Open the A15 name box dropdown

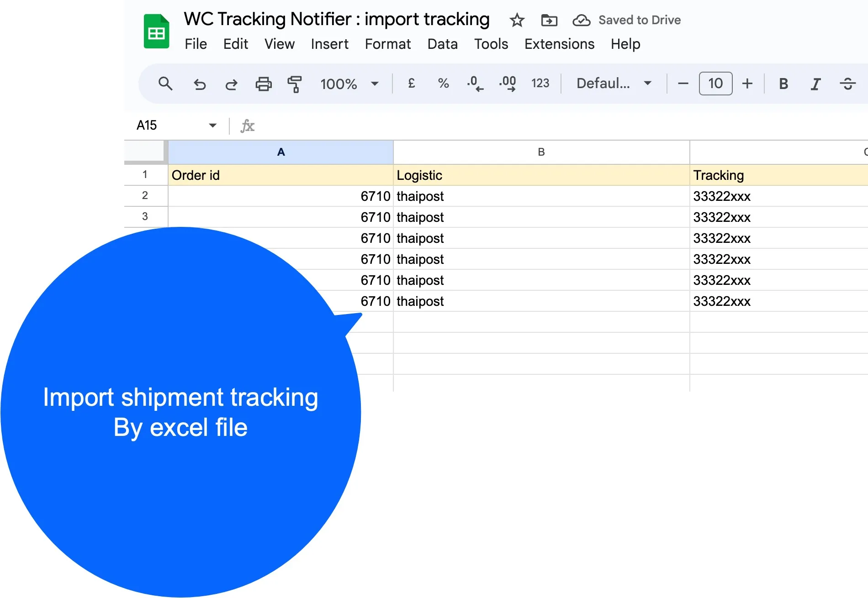212,126
